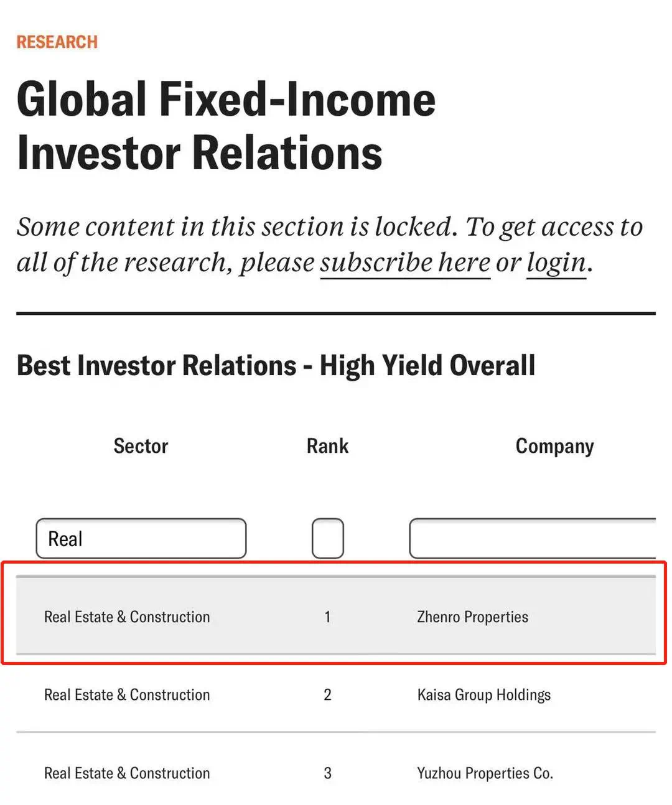Screen dimensions: 672x805
Task: Focus the small Rank filter box
Action: tap(328, 539)
